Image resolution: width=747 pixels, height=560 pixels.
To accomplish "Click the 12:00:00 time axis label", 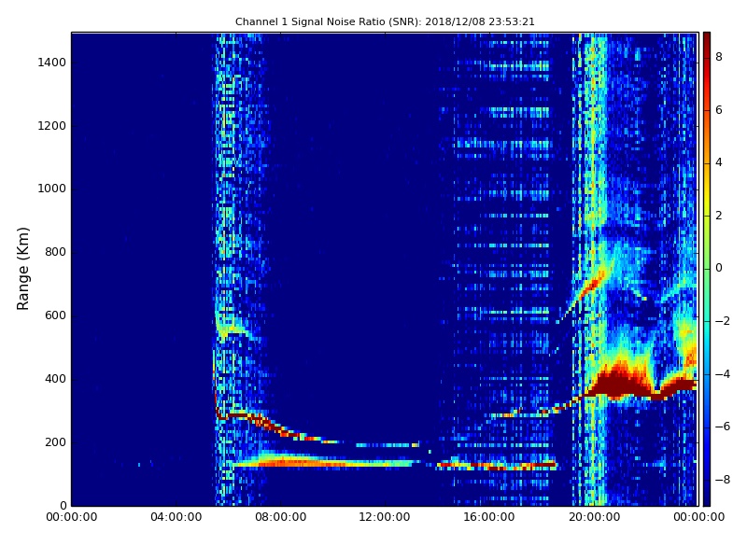I will tap(385, 517).
